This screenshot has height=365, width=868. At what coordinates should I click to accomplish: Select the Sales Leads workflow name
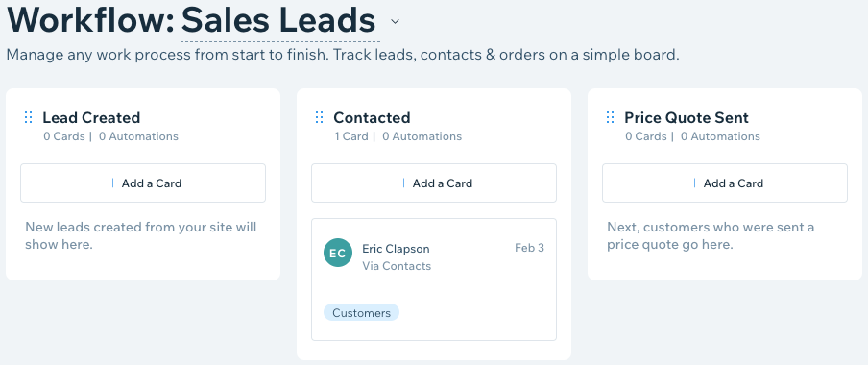[279, 20]
